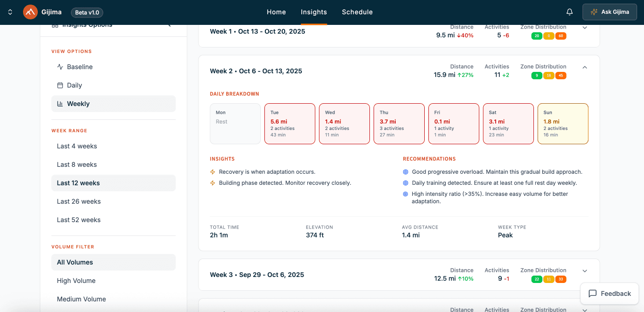Open the notifications bell
Viewport: 644px width, 312px height.
pyautogui.click(x=570, y=12)
